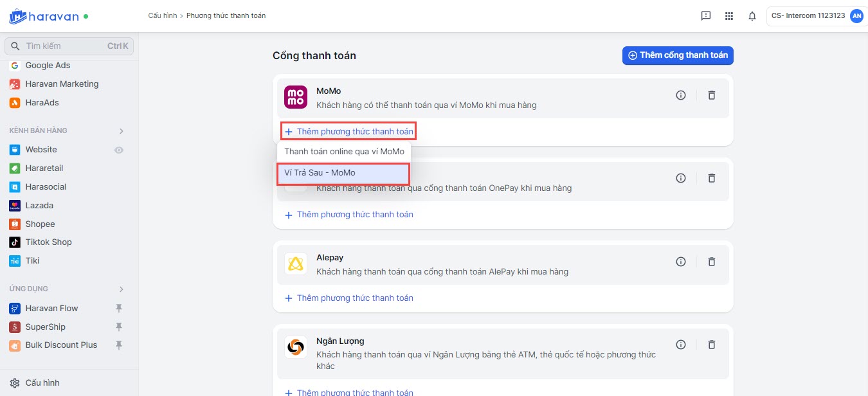This screenshot has height=396, width=868.
Task: Click the HaraAds sidebar icon
Action: click(x=15, y=103)
